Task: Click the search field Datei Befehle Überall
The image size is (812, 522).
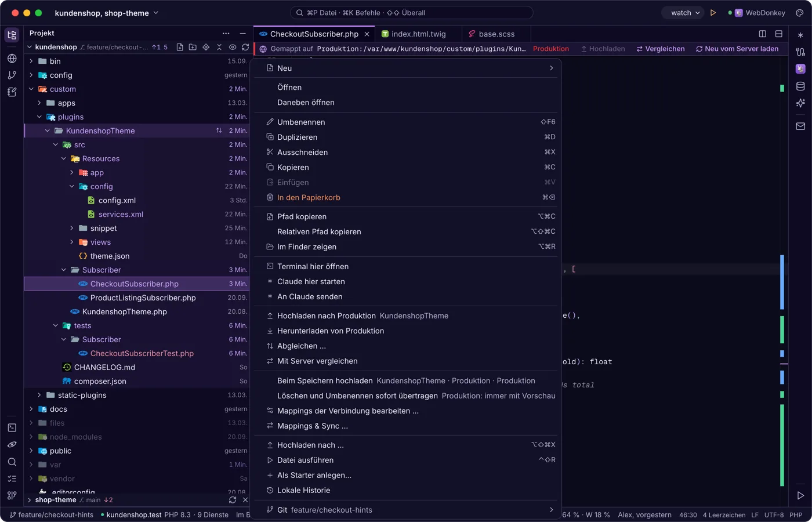Action: pos(411,13)
